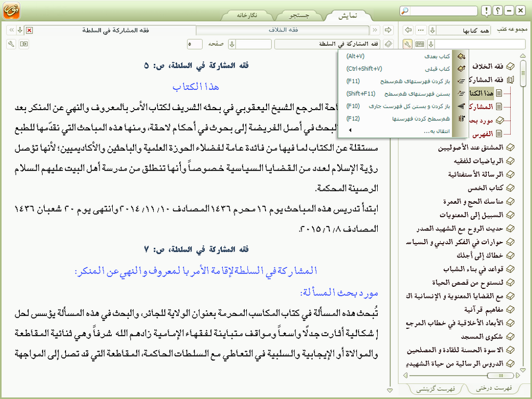
Task: Select the فقه المشاركة في السلطة document tab
Action: pos(115,30)
